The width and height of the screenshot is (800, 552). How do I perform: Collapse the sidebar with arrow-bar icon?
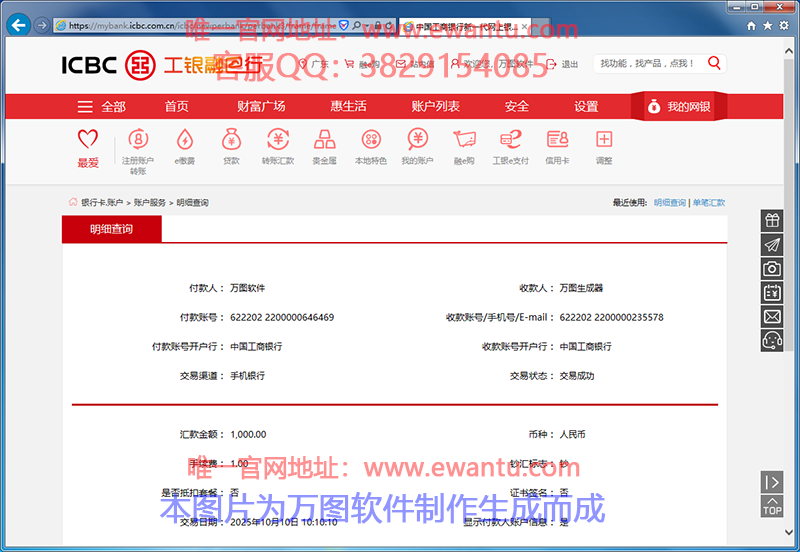click(772, 482)
